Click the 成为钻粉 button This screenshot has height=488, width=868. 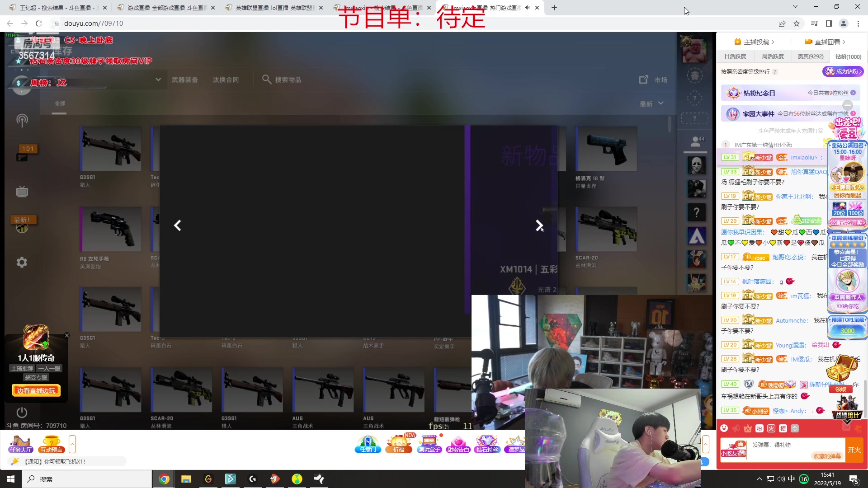pos(843,71)
